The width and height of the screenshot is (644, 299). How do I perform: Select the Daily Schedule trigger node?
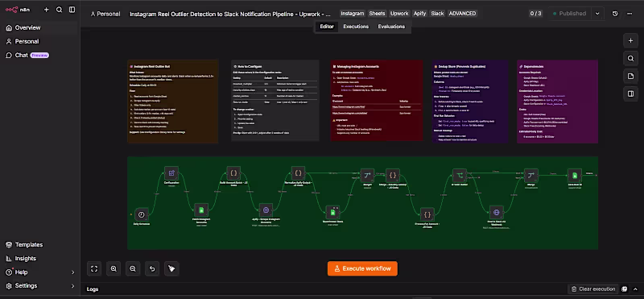click(x=142, y=214)
